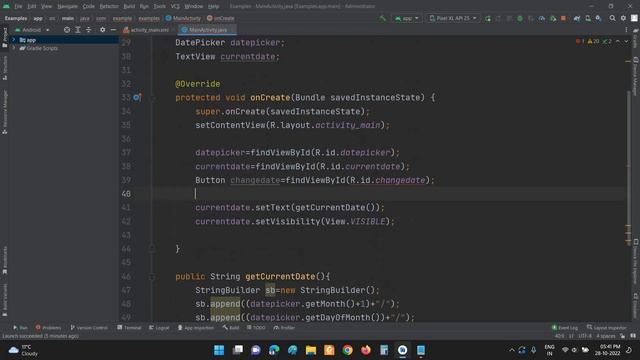Viewport: 640px width, 360px height.
Task: Open the Logcat tool window
Action: tap(159, 328)
